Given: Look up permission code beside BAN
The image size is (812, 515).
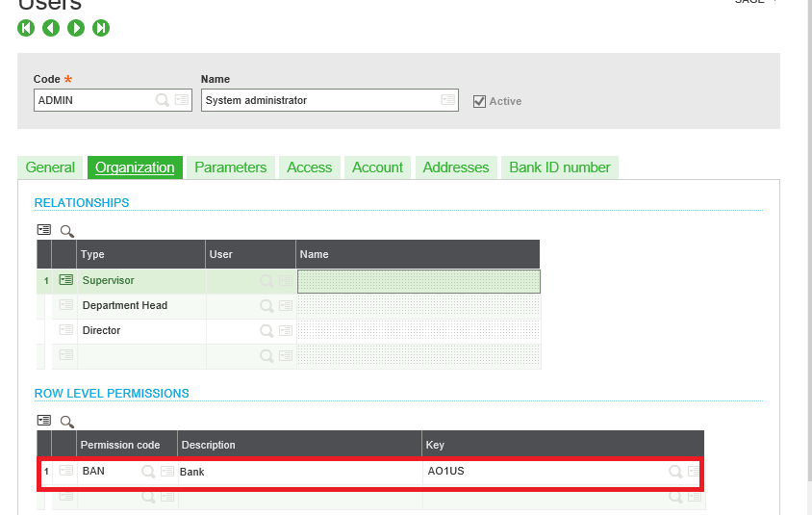Looking at the screenshot, I should (x=148, y=472).
